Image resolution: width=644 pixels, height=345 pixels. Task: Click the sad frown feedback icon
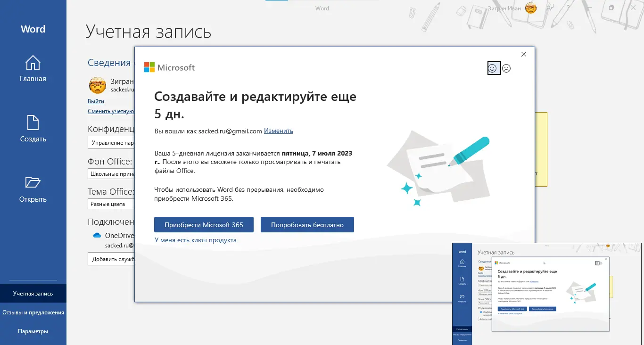point(506,68)
